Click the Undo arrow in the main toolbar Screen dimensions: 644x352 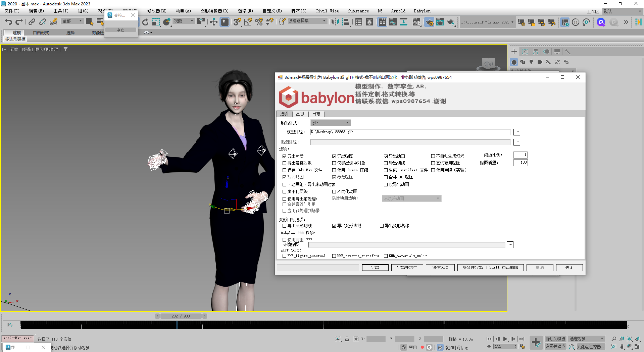(x=8, y=22)
